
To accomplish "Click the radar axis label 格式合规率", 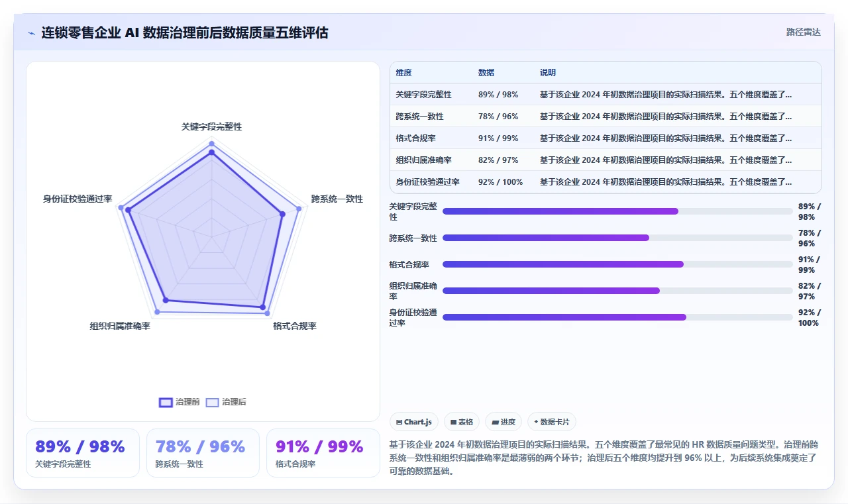I will (295, 326).
